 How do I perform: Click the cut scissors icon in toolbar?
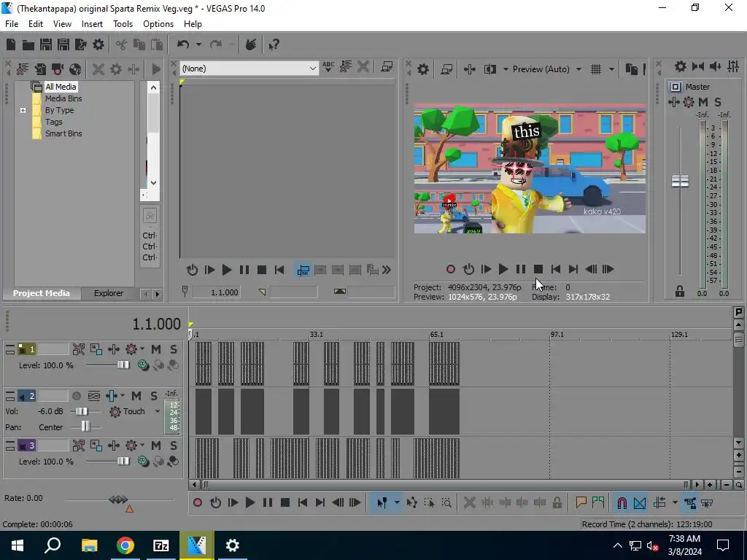122,44
